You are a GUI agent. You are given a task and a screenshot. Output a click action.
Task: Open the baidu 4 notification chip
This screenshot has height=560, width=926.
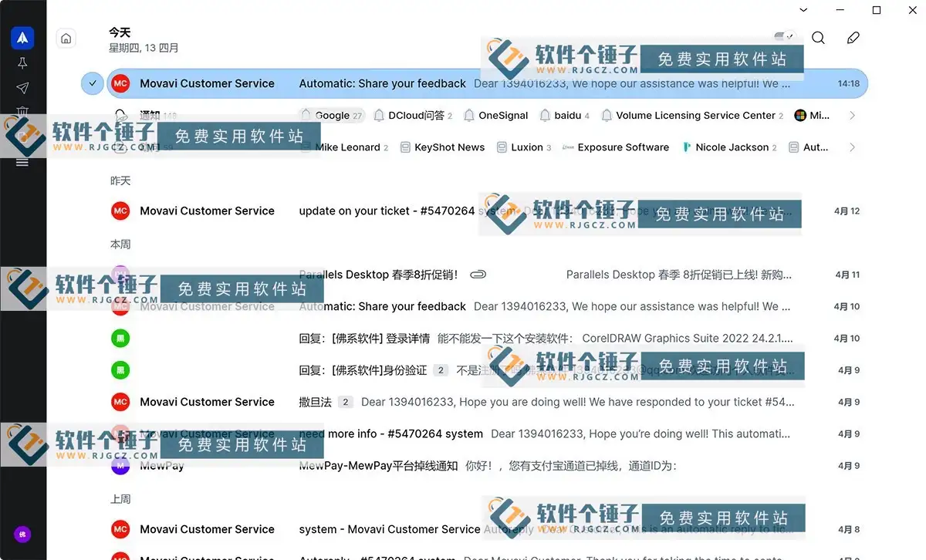[x=564, y=116]
